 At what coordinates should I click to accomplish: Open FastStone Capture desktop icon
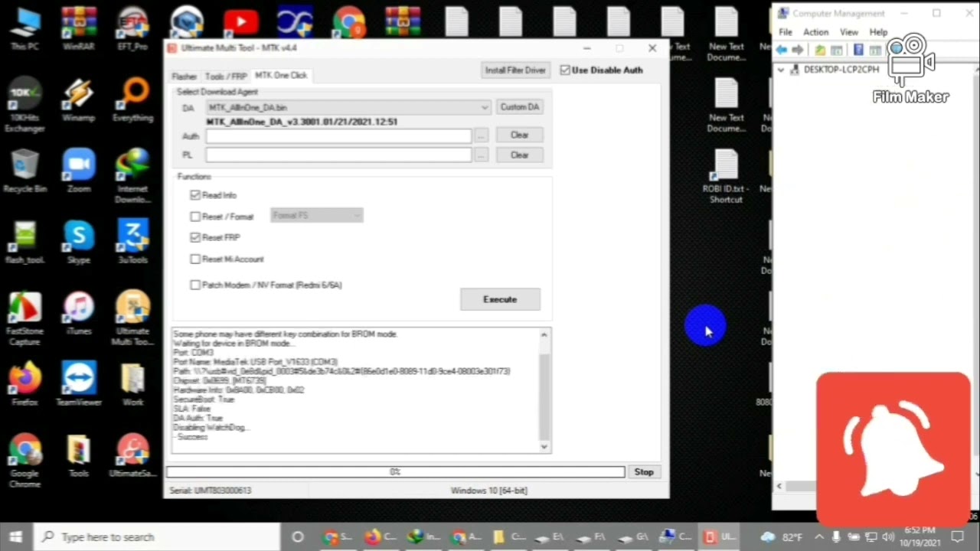point(24,318)
